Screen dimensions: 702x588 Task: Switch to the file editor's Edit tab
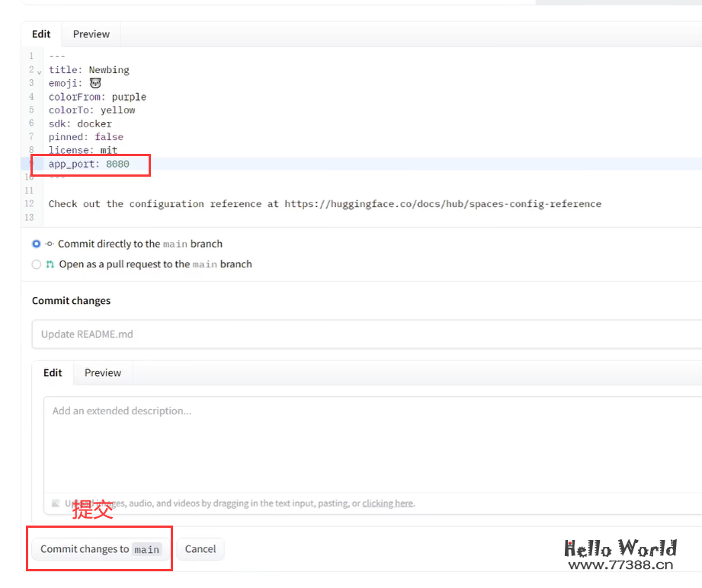(41, 34)
